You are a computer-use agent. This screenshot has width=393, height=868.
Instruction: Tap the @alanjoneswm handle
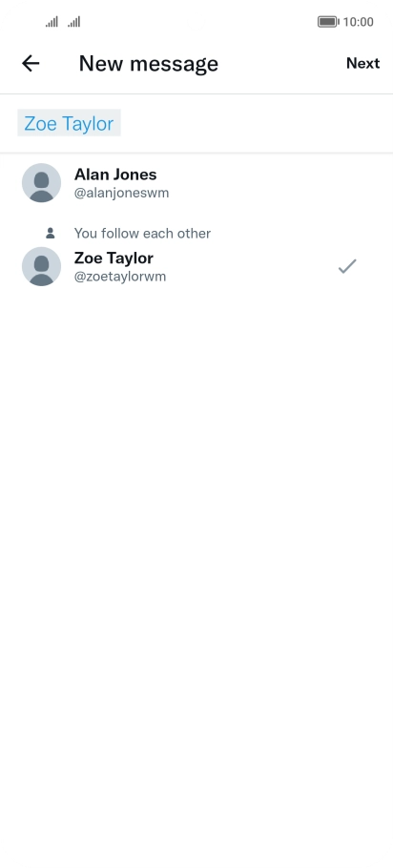122,194
